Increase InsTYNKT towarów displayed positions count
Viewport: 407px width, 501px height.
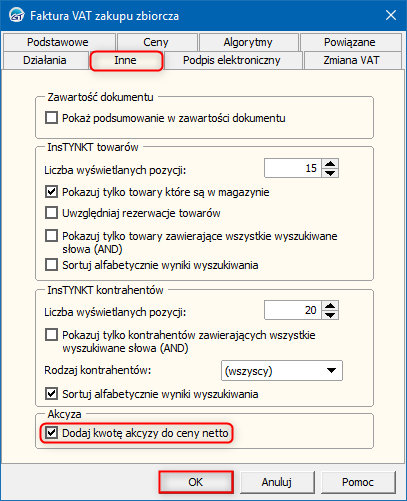(330, 163)
